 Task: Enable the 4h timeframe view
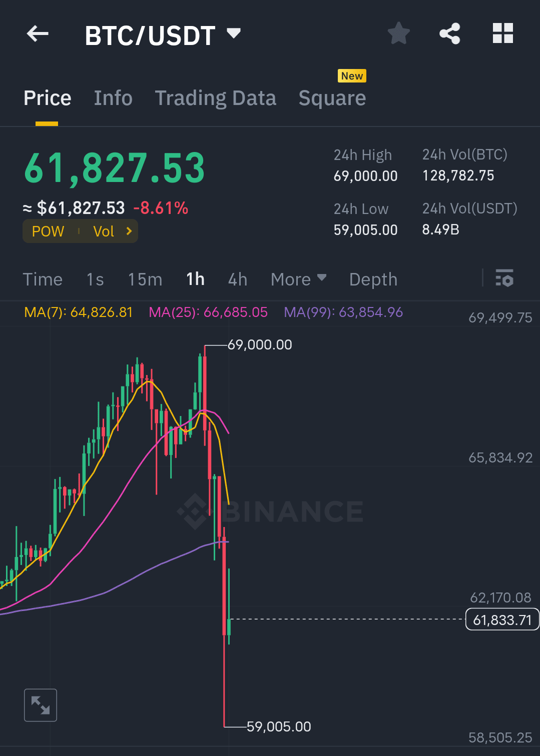(237, 279)
